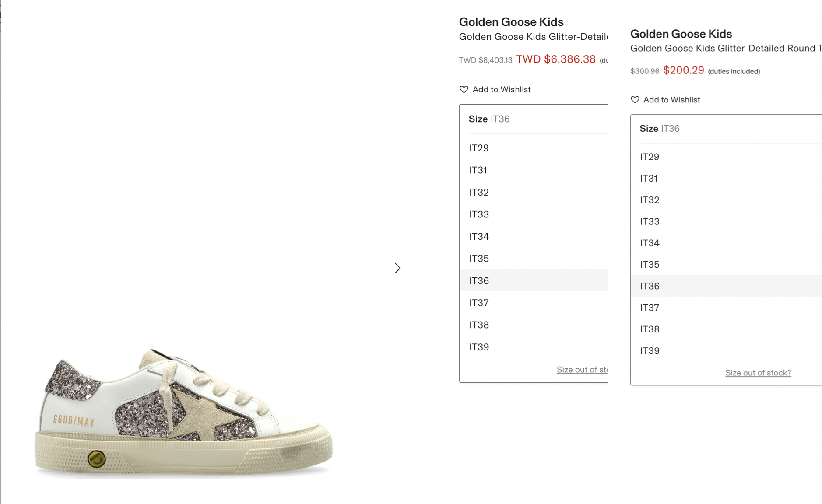
Task: Select IT39 in the left size list
Action: coord(479,347)
